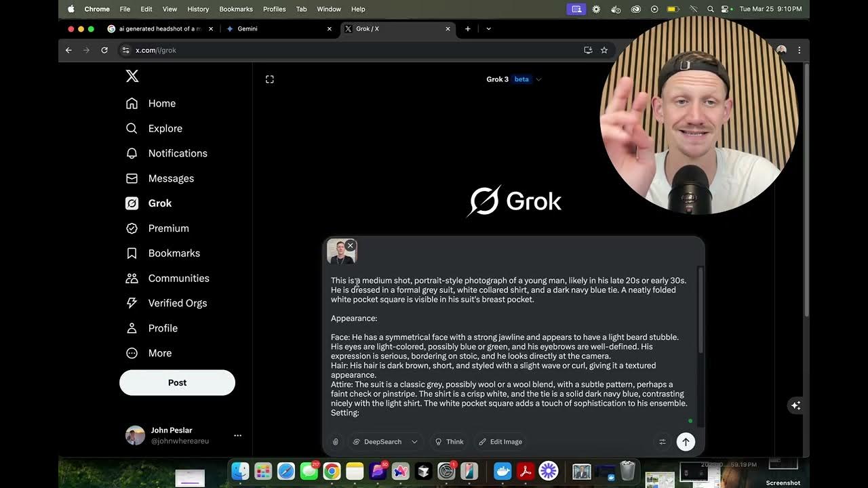This screenshot has height=488, width=868.
Task: Click the Communities people icon
Action: (x=132, y=278)
